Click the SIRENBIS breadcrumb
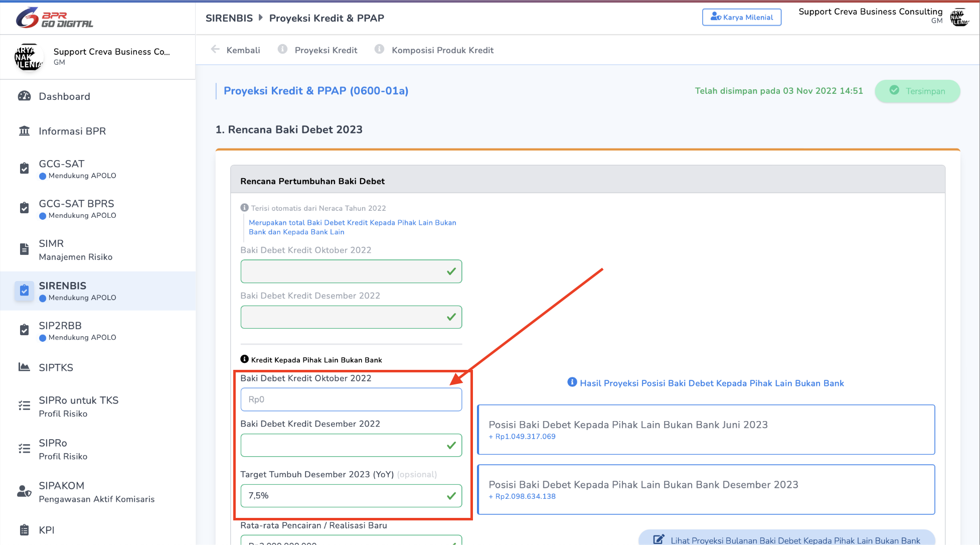The height and width of the screenshot is (545, 980). pos(229,18)
